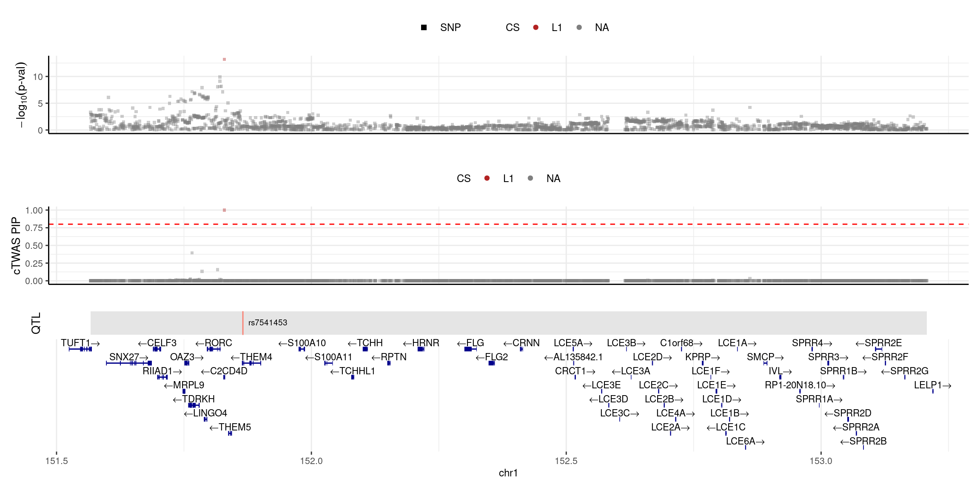Click the red rs7541453 QTL marker line
This screenshot has width=980, height=490.
click(x=243, y=323)
